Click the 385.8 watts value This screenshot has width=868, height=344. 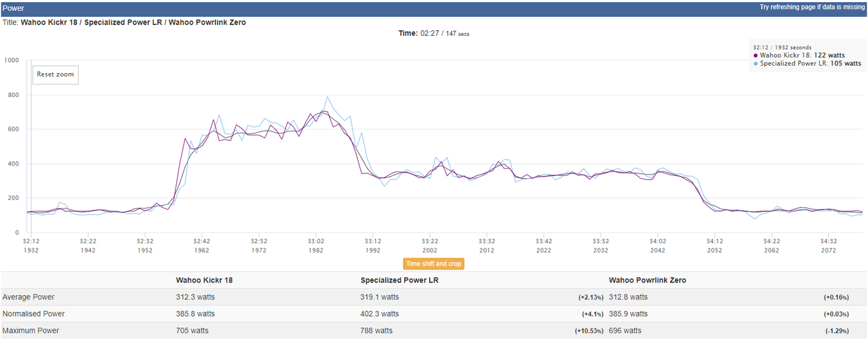(195, 314)
